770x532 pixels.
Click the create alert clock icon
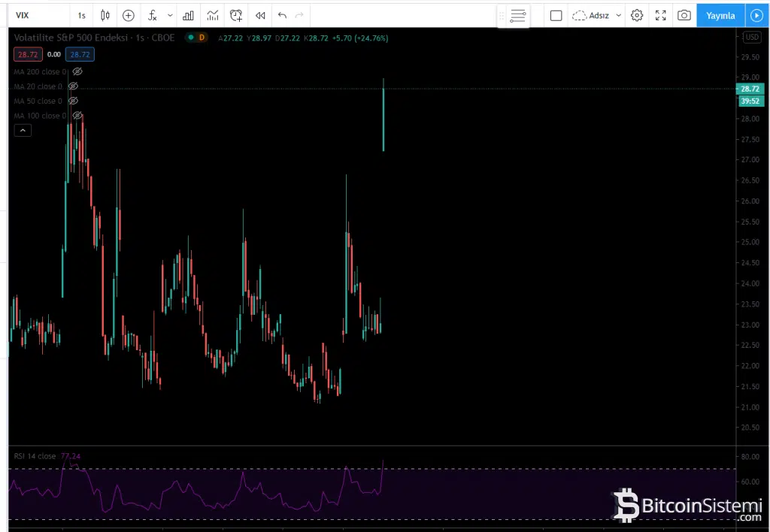point(237,15)
